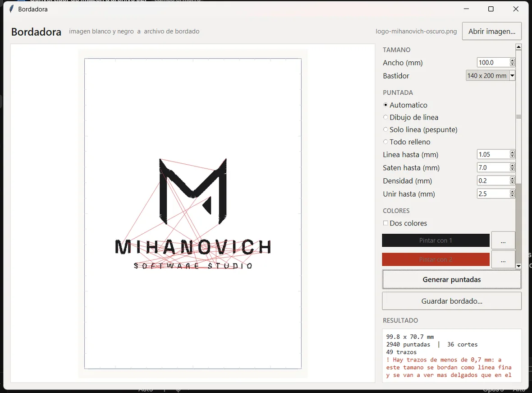Image resolution: width=532 pixels, height=393 pixels.
Task: Click the Bordadora feather app icon
Action: 11,9
